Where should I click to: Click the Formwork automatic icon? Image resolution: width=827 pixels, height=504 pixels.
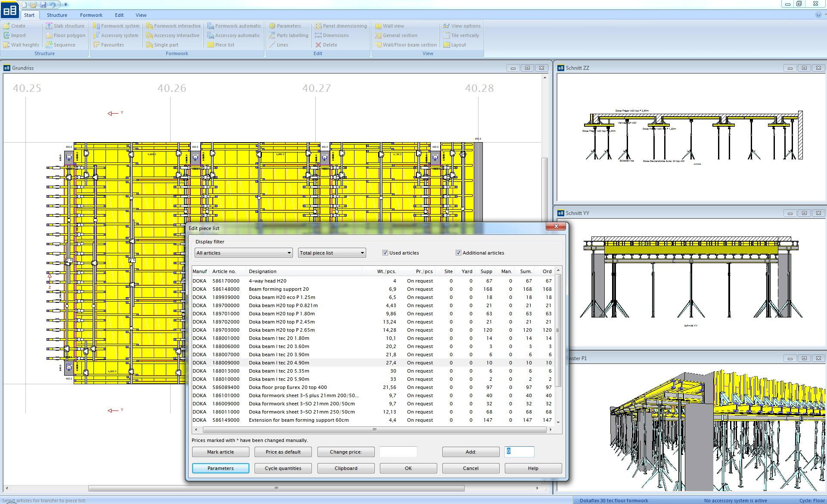211,26
